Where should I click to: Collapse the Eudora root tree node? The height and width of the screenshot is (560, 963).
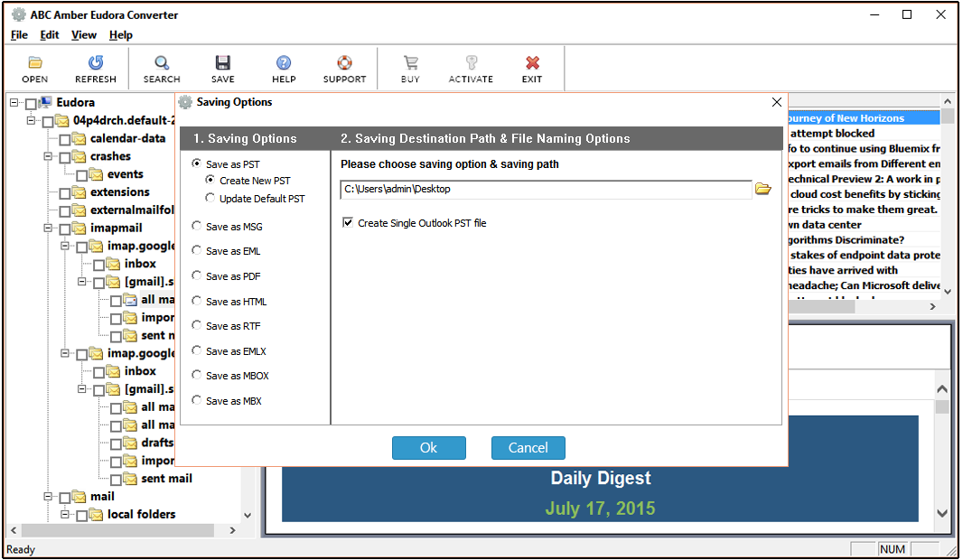(14, 103)
